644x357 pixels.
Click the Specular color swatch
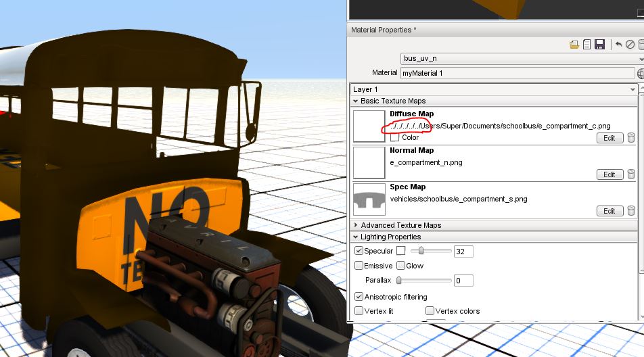click(401, 251)
